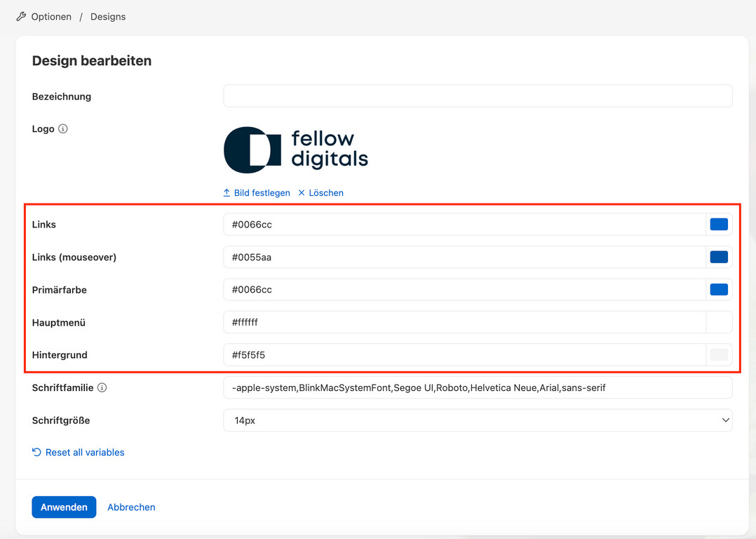The width and height of the screenshot is (756, 539).
Task: Click the wrench icon beside Optionen
Action: (x=21, y=16)
